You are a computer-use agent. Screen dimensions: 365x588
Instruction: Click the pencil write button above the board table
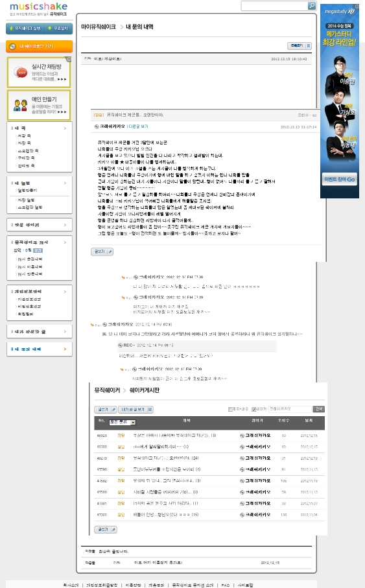pyautogui.click(x=105, y=410)
